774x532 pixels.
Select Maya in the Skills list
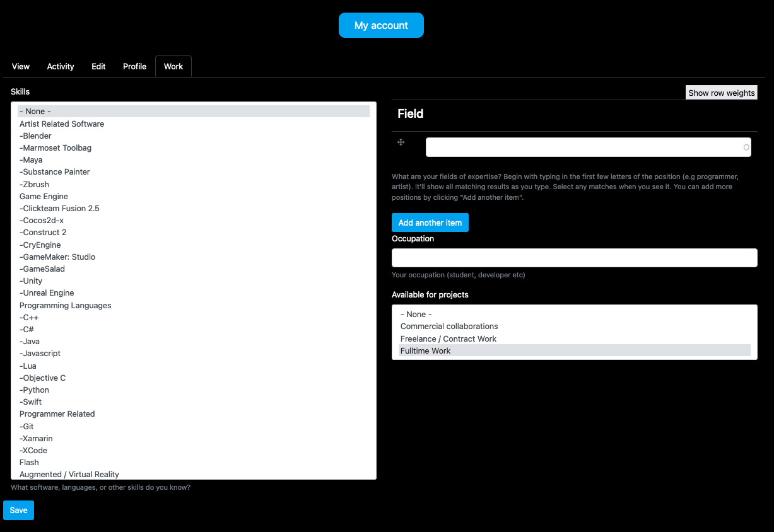[x=194, y=160]
